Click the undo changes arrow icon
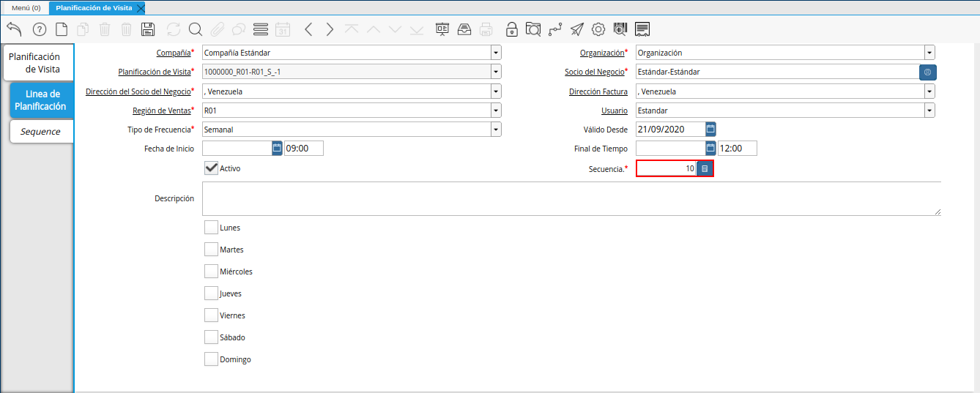 (14, 29)
